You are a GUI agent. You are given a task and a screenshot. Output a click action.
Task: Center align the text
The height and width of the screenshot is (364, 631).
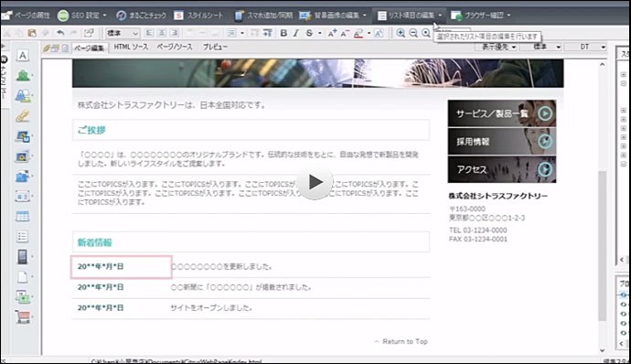click(162, 33)
